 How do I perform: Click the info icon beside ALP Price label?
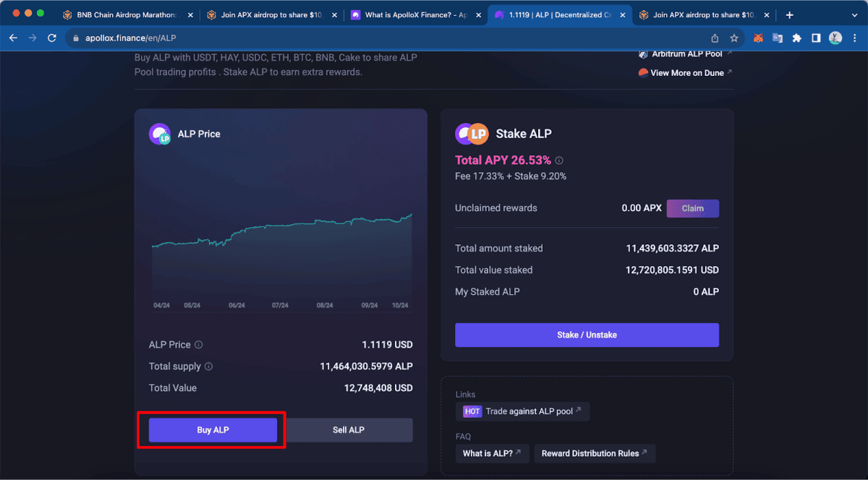199,345
